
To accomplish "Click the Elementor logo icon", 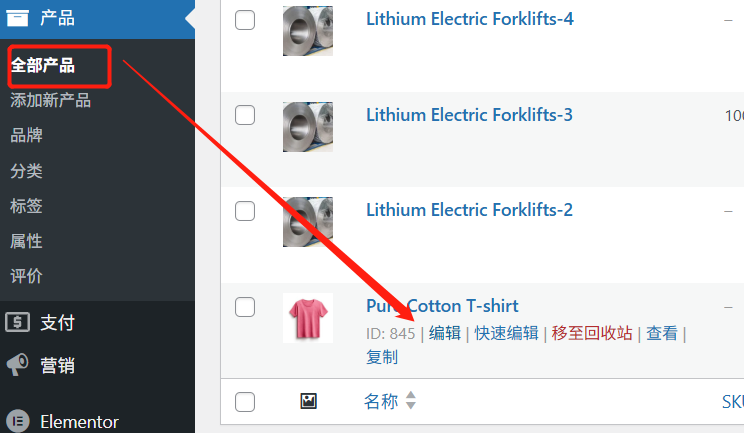I will pos(17,421).
